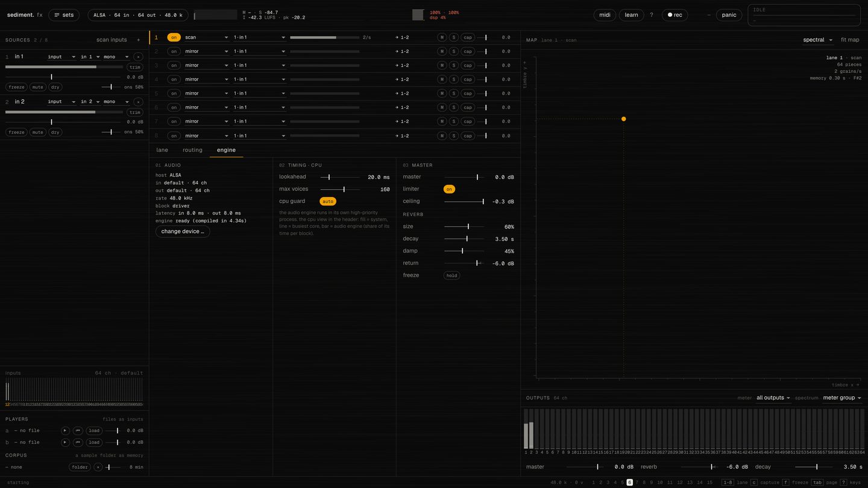Adjust the lookahead slider
The image size is (868, 488).
pyautogui.click(x=340, y=177)
